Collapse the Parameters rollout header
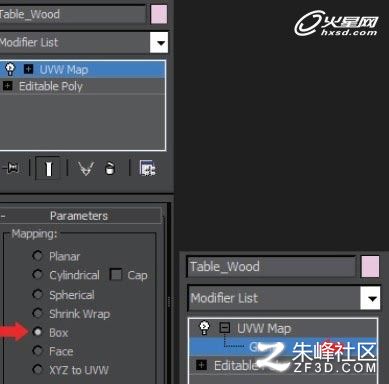 (80, 216)
